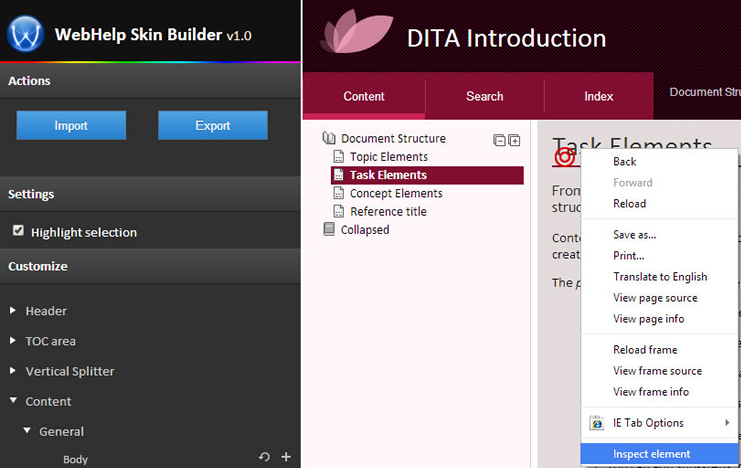741x468 pixels.
Task: Click the Topic Elements page icon
Action: click(x=338, y=156)
